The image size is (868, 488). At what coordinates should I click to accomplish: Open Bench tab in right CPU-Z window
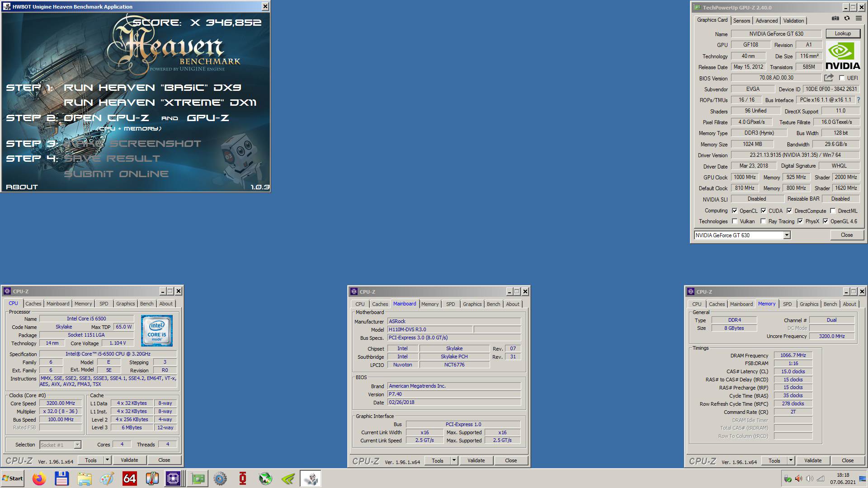[830, 304]
